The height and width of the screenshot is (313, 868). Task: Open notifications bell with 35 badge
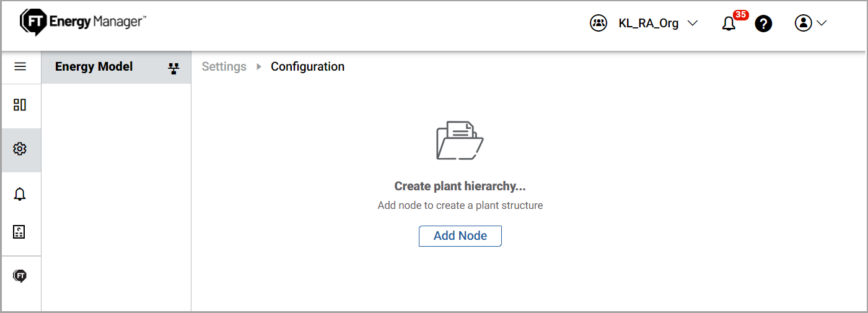729,24
